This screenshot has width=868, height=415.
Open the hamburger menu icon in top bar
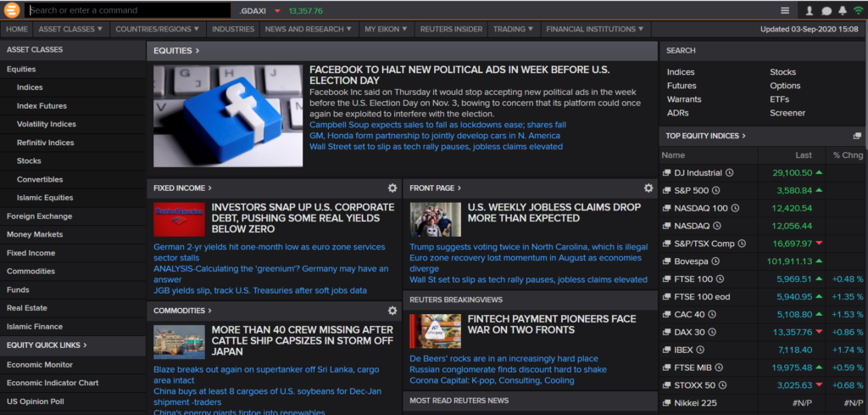785,10
